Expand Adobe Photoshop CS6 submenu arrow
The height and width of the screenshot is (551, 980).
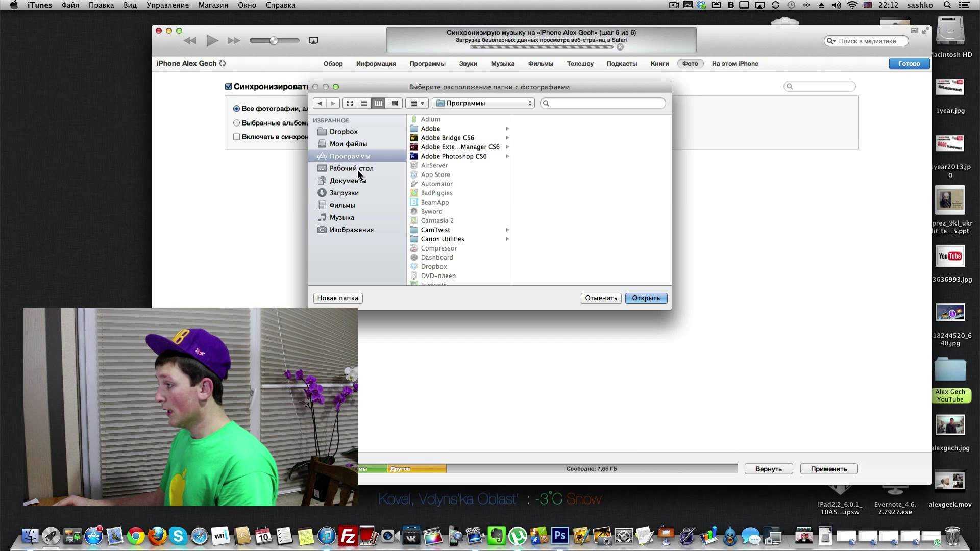pyautogui.click(x=507, y=156)
